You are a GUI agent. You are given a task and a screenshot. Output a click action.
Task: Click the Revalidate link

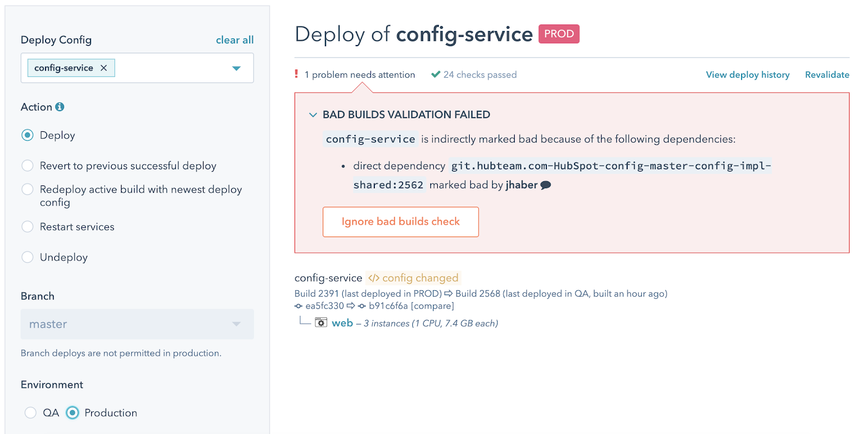point(827,75)
